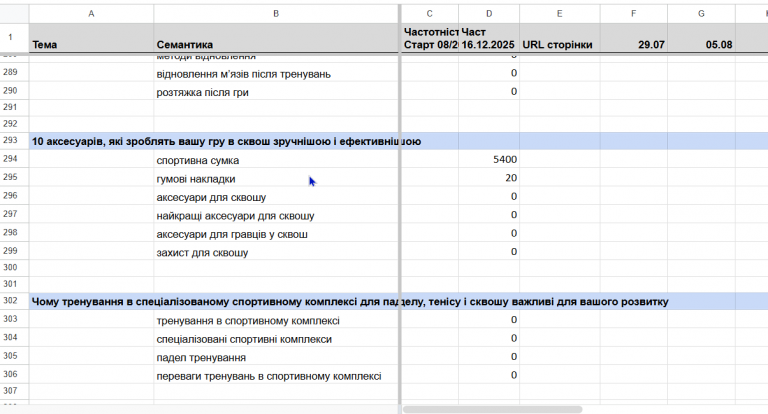Click the 'Тема' header cell
768x414 pixels.
pos(91,38)
